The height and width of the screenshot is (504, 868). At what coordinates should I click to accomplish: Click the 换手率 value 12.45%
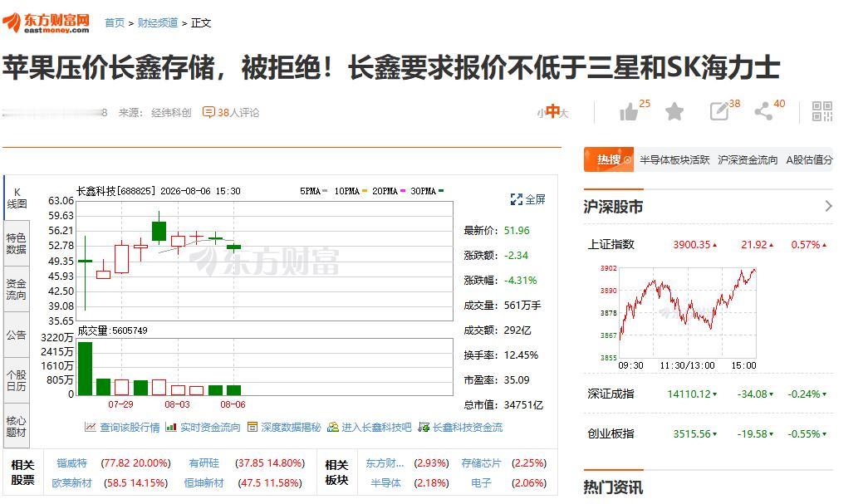click(521, 355)
